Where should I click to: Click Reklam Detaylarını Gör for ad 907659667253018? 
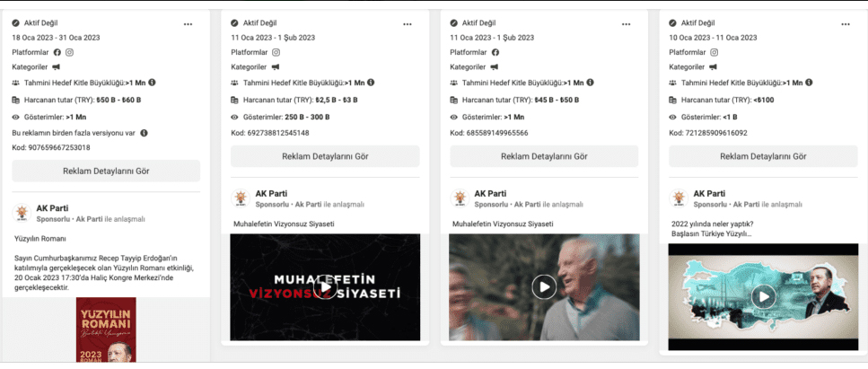pyautogui.click(x=106, y=171)
